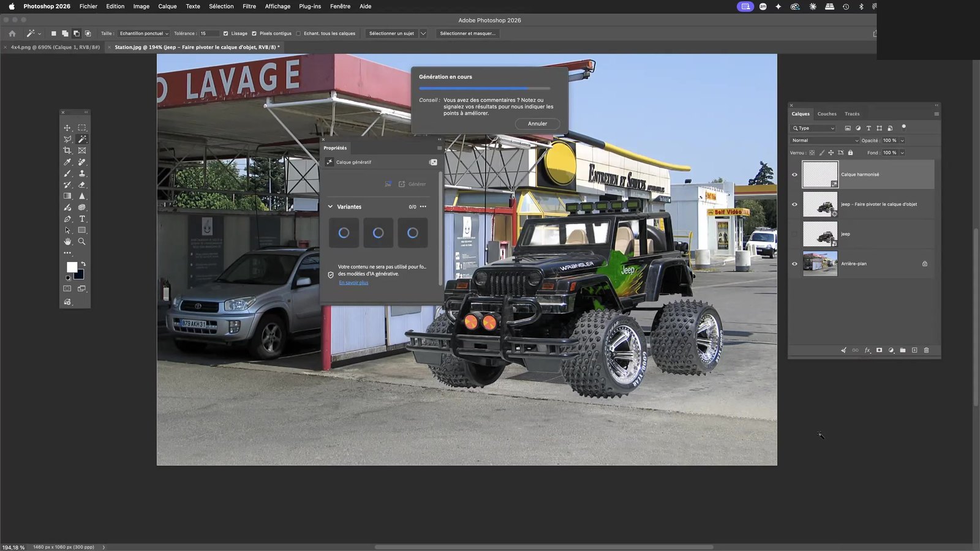Image resolution: width=980 pixels, height=551 pixels.
Task: Add a layer mask
Action: pyautogui.click(x=879, y=350)
